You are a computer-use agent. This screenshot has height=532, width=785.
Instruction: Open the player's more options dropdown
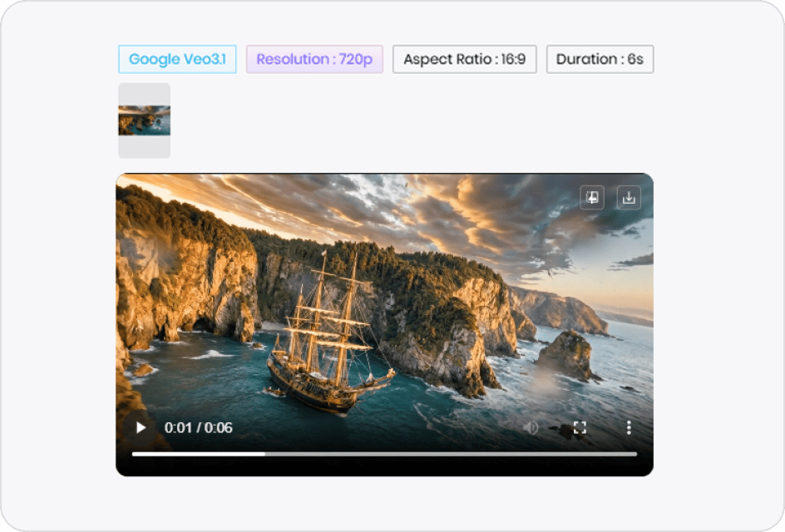tap(629, 427)
